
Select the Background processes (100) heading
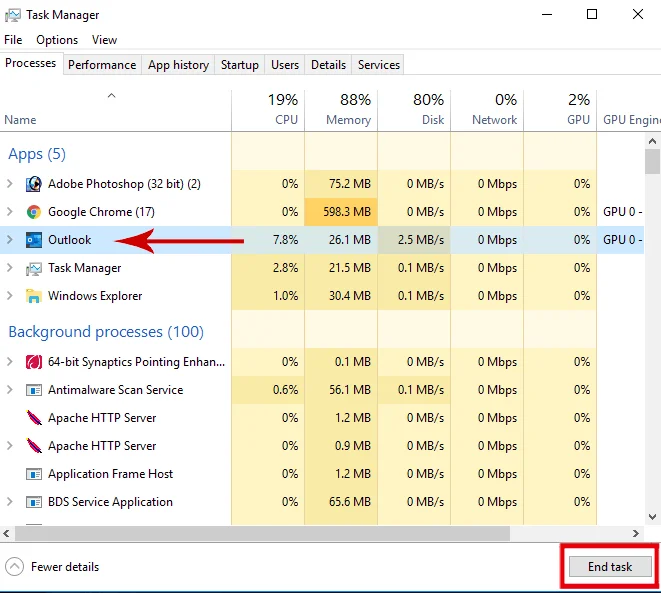[106, 332]
